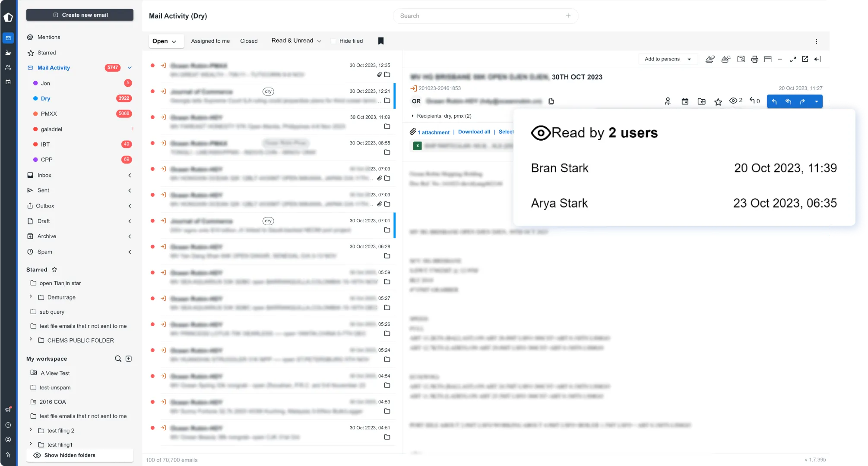The height and width of the screenshot is (466, 868).
Task: Forward the open email
Action: pos(802,101)
